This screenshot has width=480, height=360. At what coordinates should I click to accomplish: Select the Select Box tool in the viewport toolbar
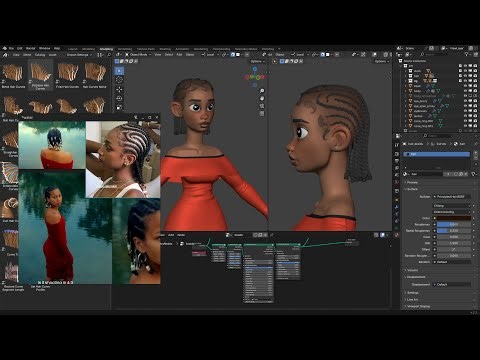(x=119, y=71)
